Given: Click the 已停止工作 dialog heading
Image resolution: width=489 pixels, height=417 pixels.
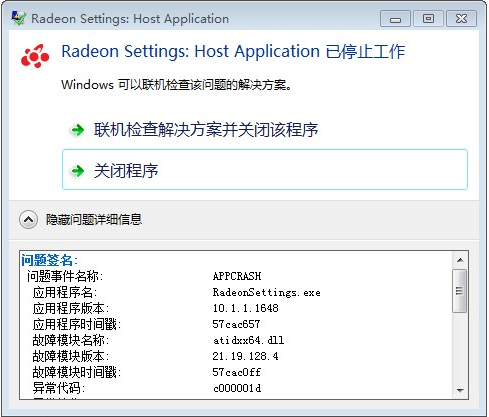Looking at the screenshot, I should (233, 52).
